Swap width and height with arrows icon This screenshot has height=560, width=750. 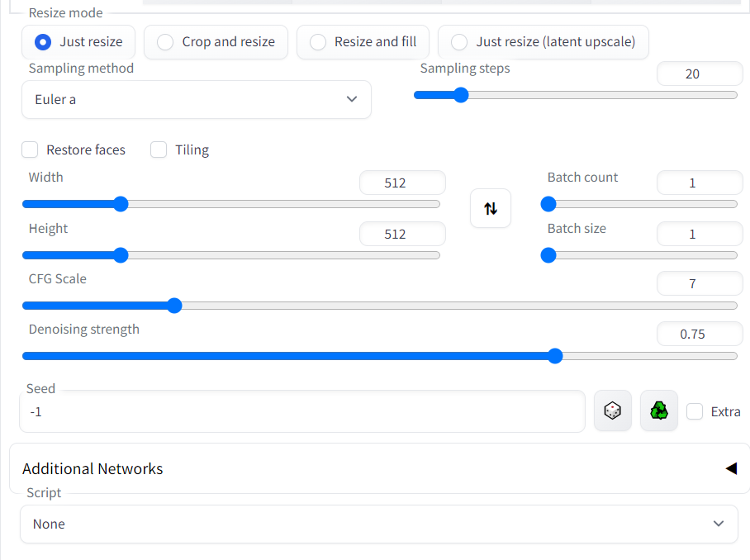[491, 208]
